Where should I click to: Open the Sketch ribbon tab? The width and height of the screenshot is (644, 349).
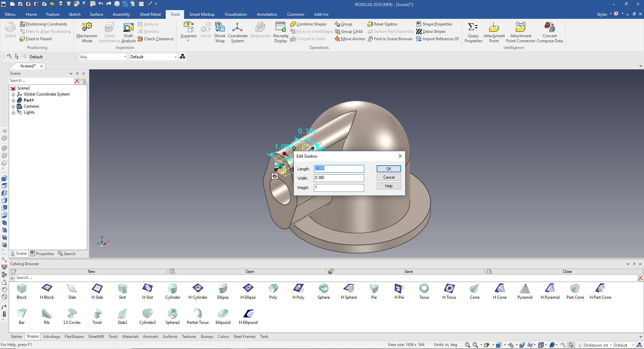[x=74, y=14]
